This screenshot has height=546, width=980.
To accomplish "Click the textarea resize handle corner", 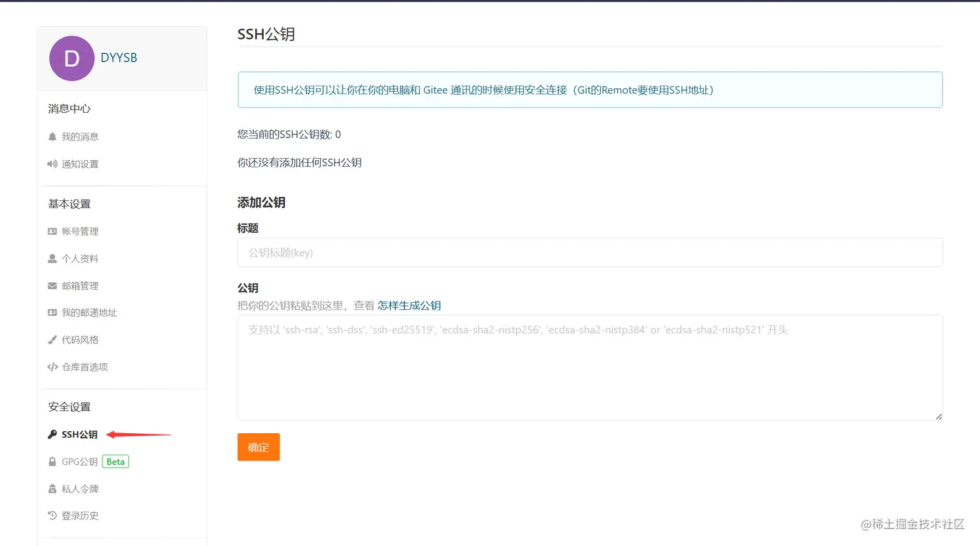I will 939,416.
